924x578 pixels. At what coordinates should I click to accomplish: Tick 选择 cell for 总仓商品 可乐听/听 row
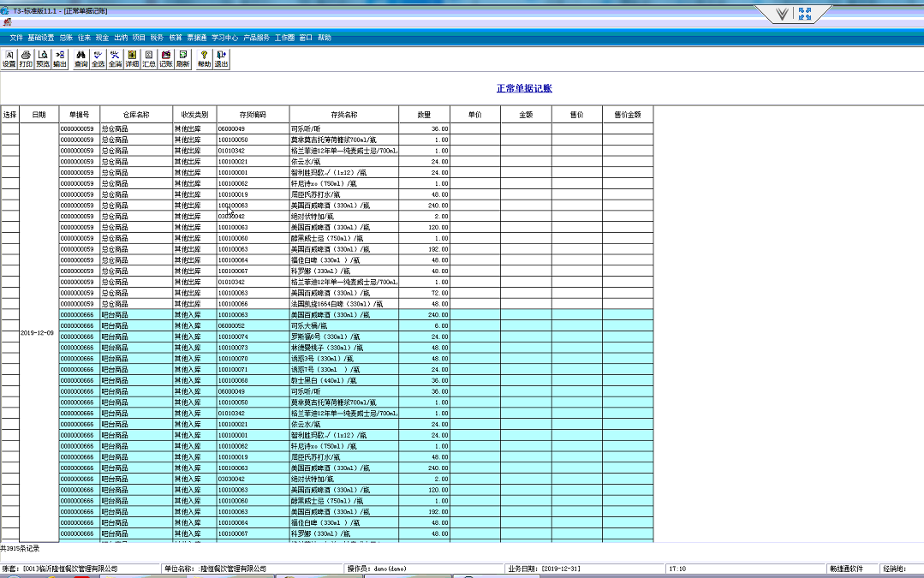10,128
